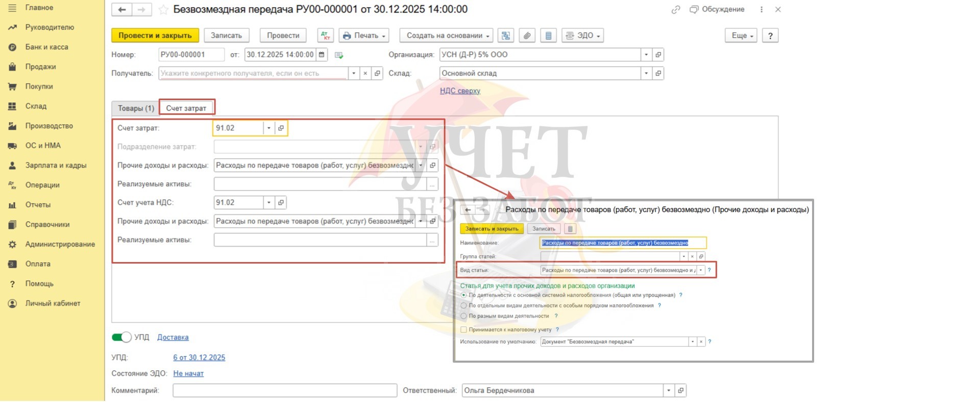The width and height of the screenshot is (980, 402).
Task: Open the document structure of subordination icon
Action: (x=506, y=36)
